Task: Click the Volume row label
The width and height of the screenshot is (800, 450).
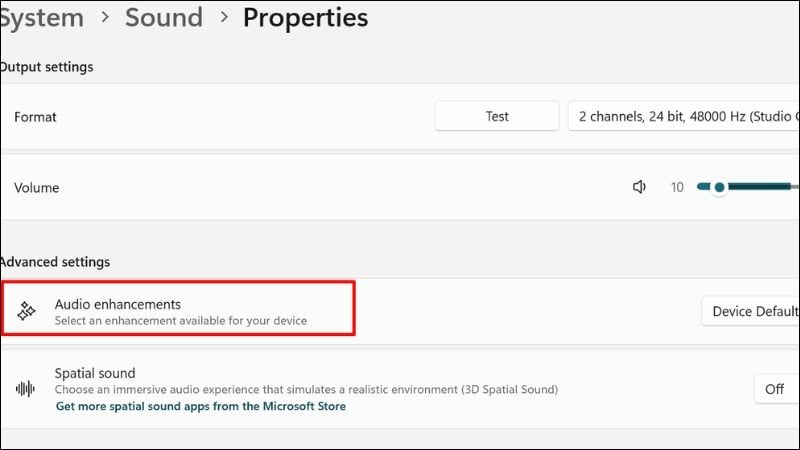Action: pos(37,188)
